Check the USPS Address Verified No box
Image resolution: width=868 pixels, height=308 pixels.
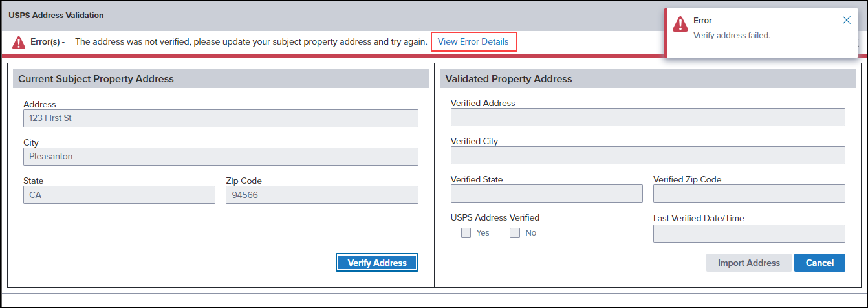(x=515, y=233)
